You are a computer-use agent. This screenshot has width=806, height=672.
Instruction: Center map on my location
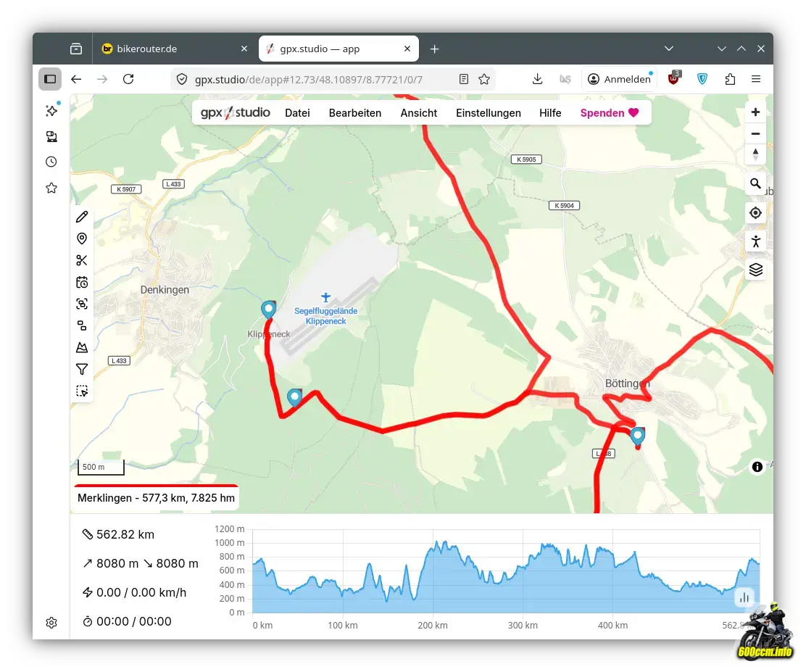[x=755, y=213]
